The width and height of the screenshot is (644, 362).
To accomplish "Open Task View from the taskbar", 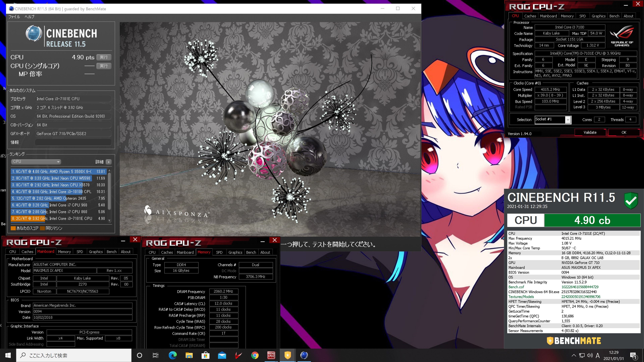I will [x=155, y=355].
